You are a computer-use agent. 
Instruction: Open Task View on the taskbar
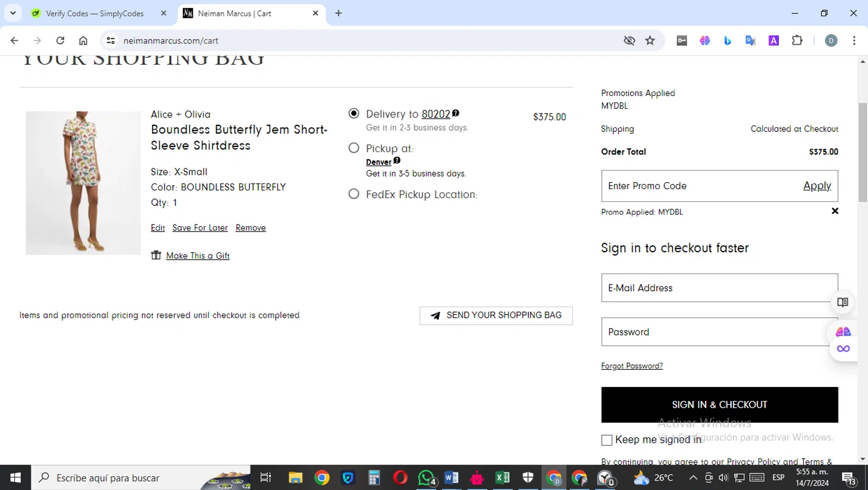coord(266,478)
